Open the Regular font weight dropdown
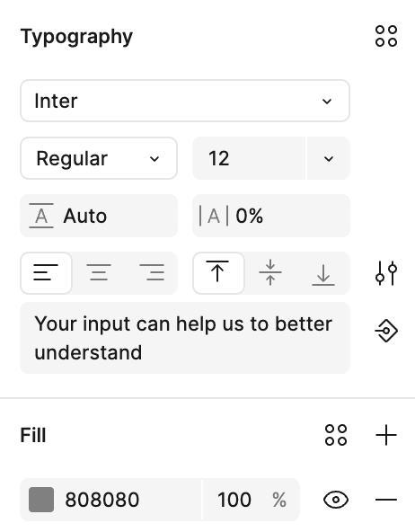 coord(99,158)
